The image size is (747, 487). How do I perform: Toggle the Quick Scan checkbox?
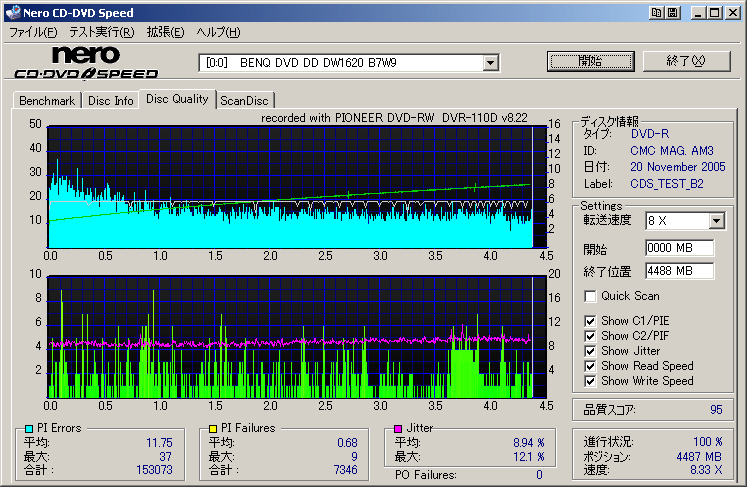590,296
